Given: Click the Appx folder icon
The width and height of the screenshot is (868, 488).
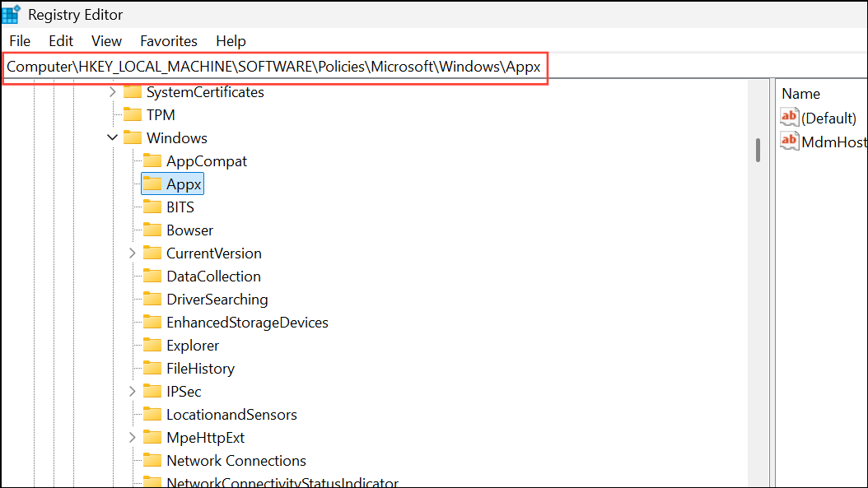Looking at the screenshot, I should (152, 184).
